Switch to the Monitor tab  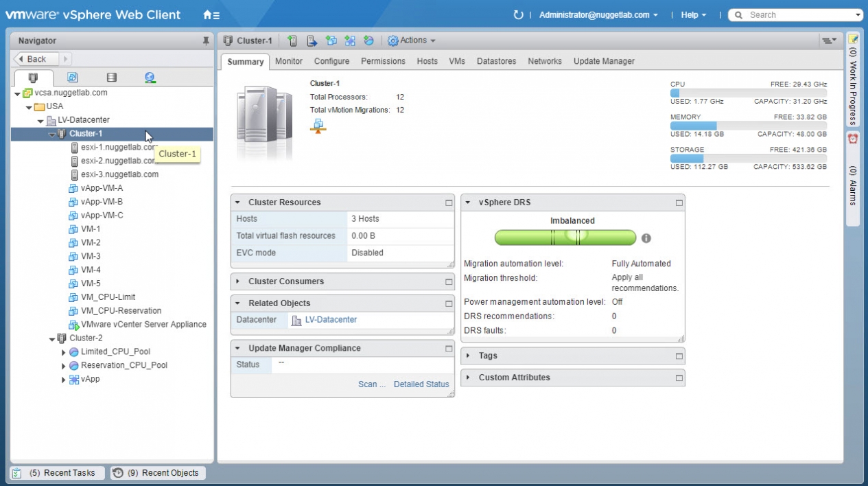pyautogui.click(x=289, y=61)
